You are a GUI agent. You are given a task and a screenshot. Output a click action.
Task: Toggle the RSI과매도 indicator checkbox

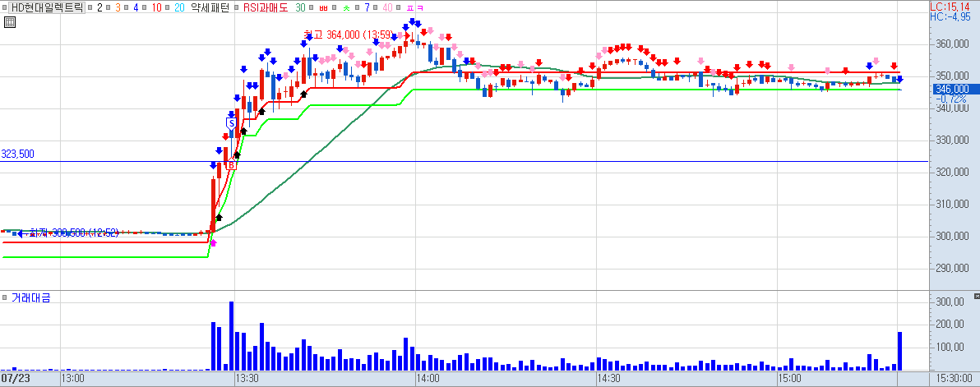pyautogui.click(x=236, y=7)
